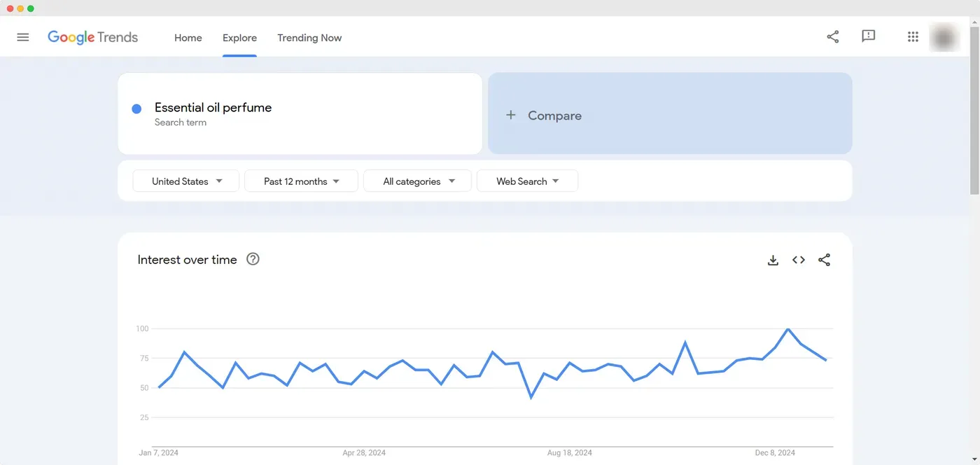The image size is (980, 465).
Task: Open the United States region dropdown
Action: [186, 181]
